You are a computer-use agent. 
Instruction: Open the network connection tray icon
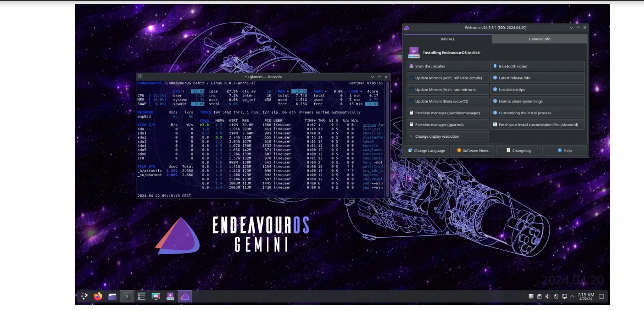click(564, 296)
